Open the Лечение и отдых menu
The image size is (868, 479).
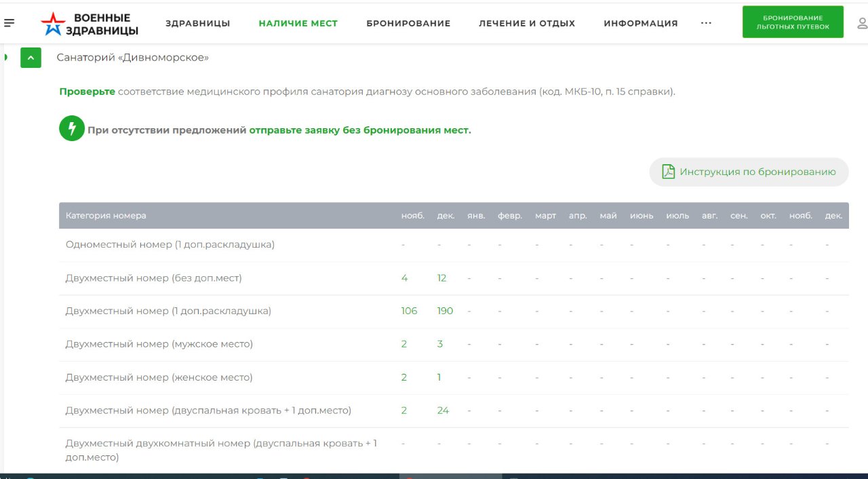[x=526, y=23]
